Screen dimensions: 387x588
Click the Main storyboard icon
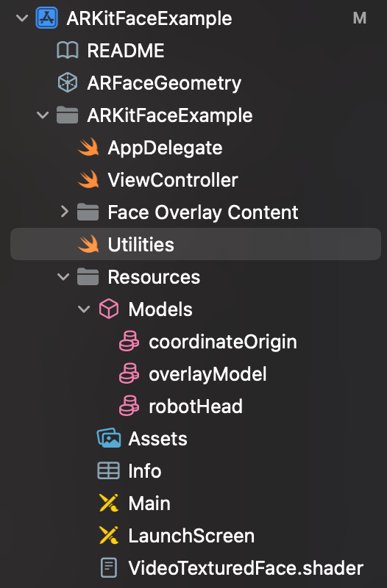pos(109,503)
